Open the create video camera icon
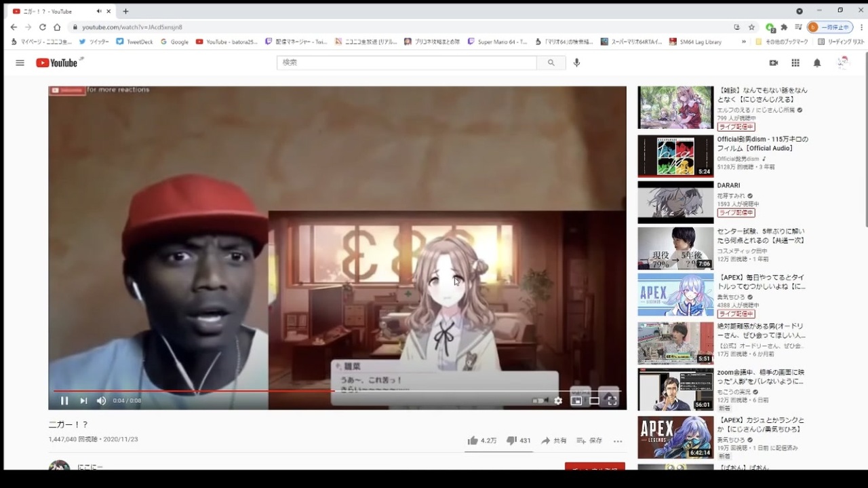Screen dimensions: 868x488 pyautogui.click(x=774, y=62)
